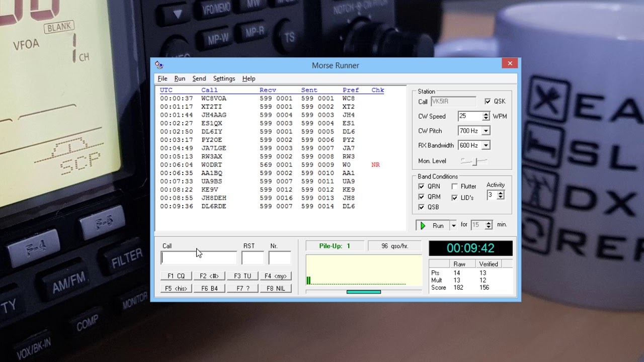644x362 pixels.
Task: Adjust the run duration minutes spinner
Action: tap(488, 225)
